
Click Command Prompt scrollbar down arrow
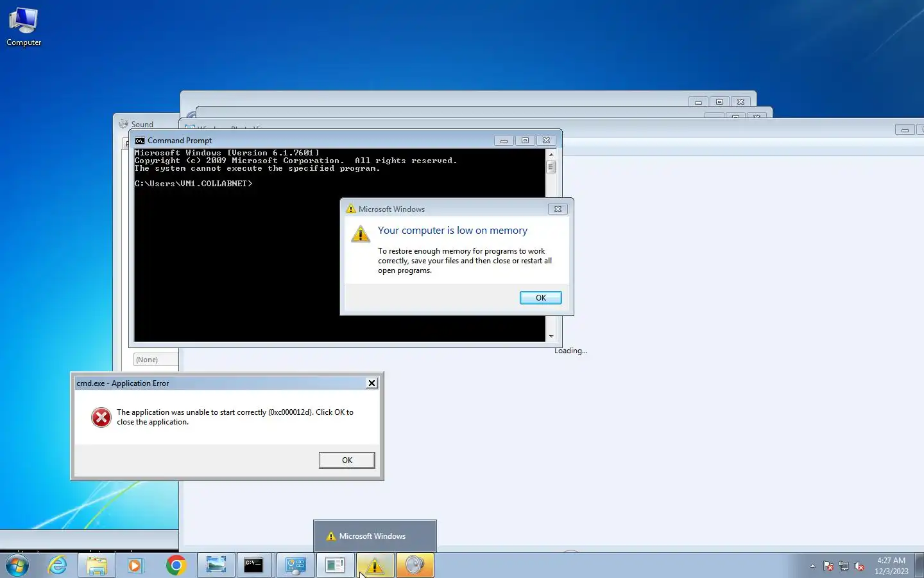pyautogui.click(x=551, y=336)
